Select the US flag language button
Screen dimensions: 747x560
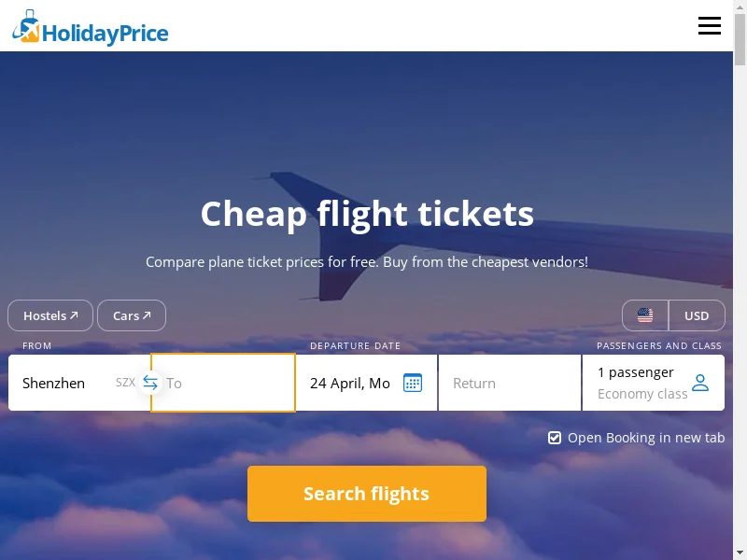[645, 315]
